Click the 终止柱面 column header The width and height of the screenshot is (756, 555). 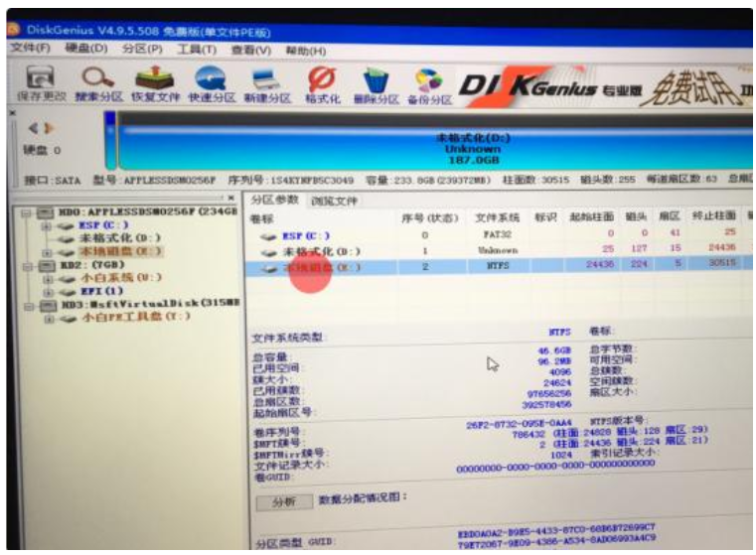[714, 215]
